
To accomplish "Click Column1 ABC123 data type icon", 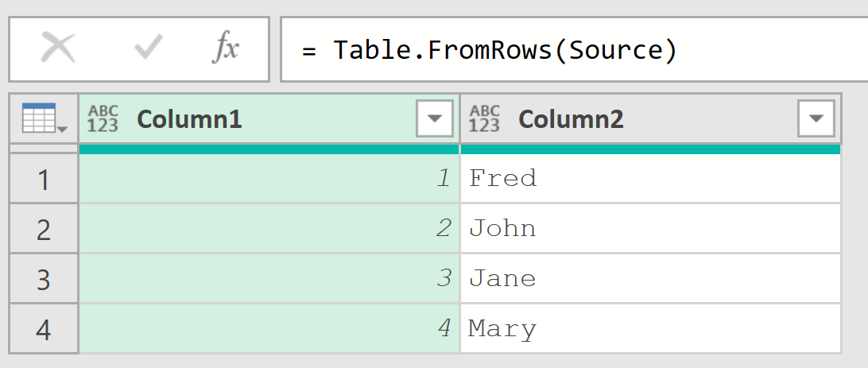I will click(103, 118).
